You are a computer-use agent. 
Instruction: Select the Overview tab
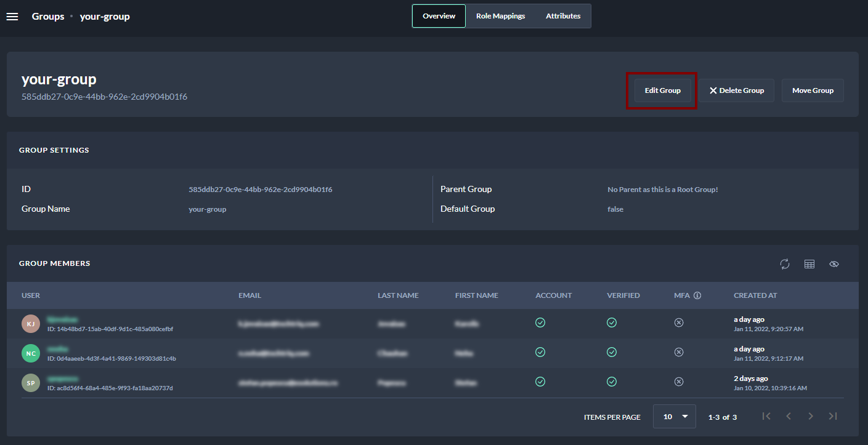click(439, 16)
